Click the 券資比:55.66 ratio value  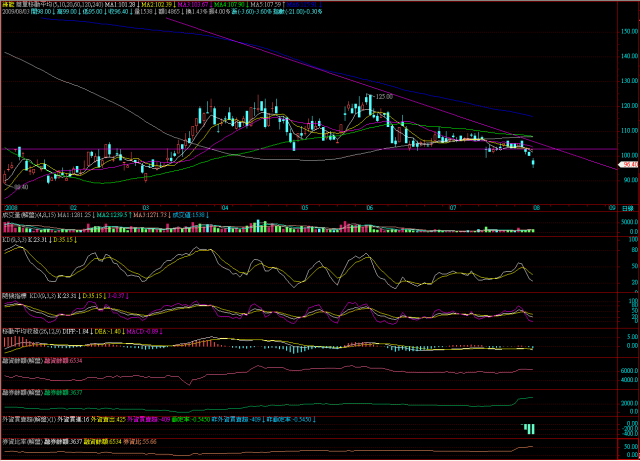(x=140, y=442)
